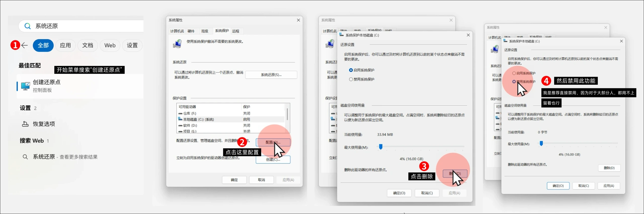Screen dimensions: 644x214
Task: Filter search results by 应用
Action: tap(65, 45)
